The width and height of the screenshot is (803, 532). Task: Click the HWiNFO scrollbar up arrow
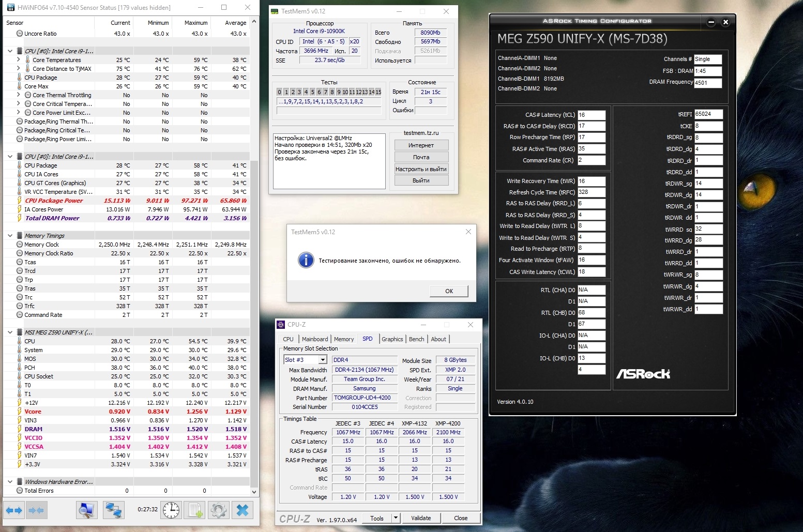point(254,22)
